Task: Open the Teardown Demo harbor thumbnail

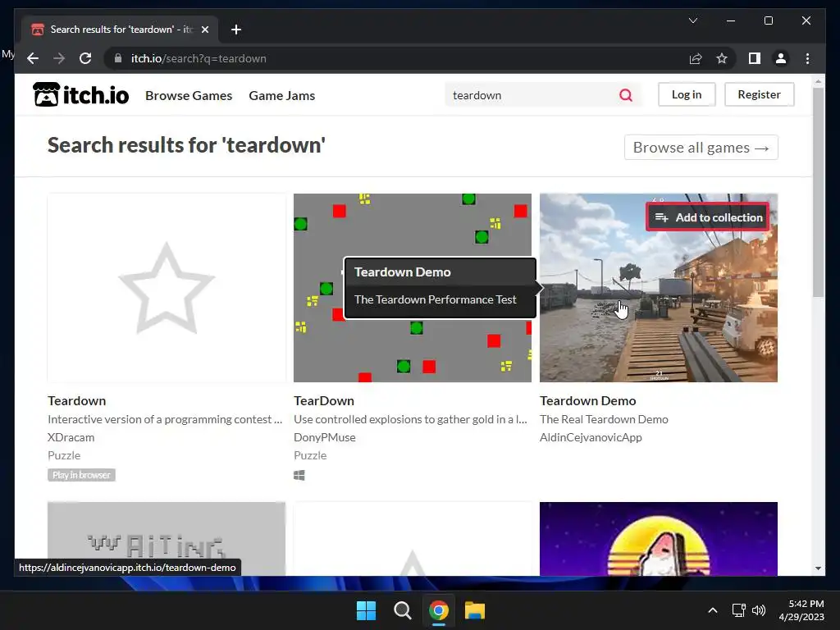Action: click(659, 288)
